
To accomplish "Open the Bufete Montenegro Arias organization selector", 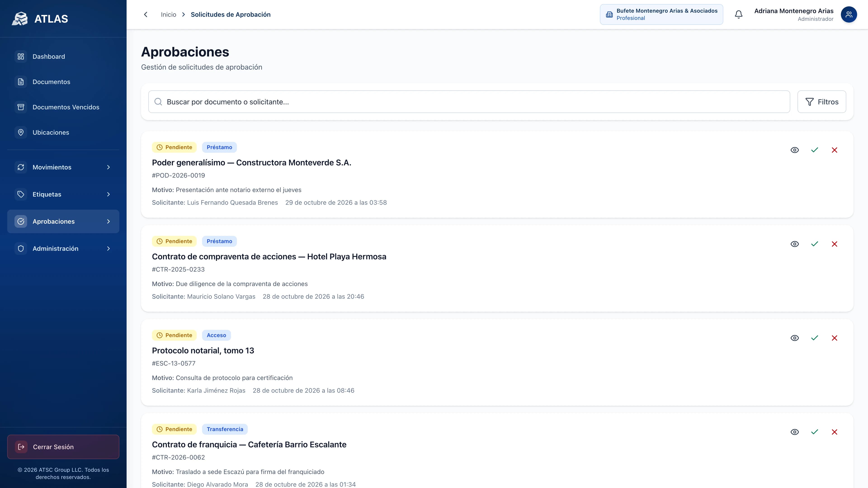I will tap(661, 14).
